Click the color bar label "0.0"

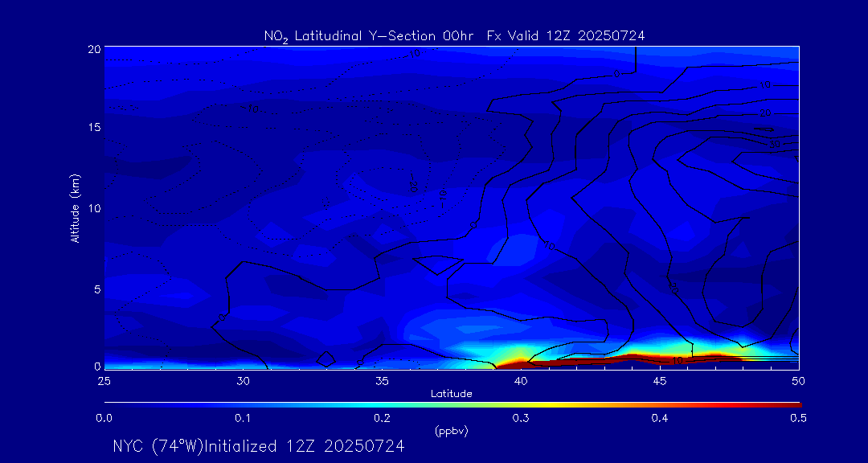(104, 420)
